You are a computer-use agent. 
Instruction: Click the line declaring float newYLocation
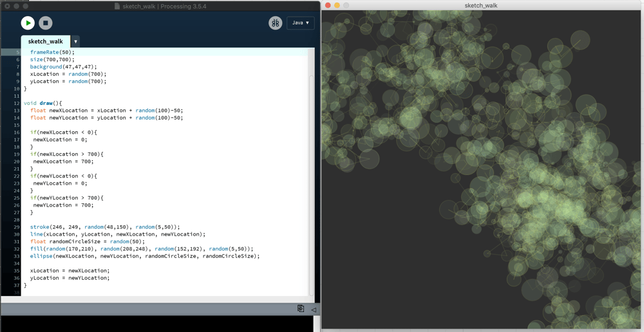106,118
